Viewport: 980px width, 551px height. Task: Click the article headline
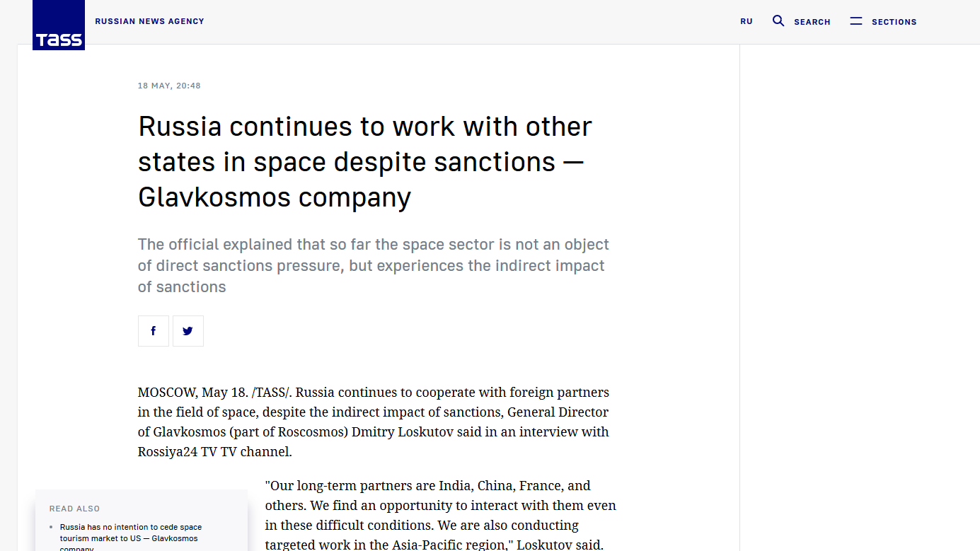coord(365,162)
